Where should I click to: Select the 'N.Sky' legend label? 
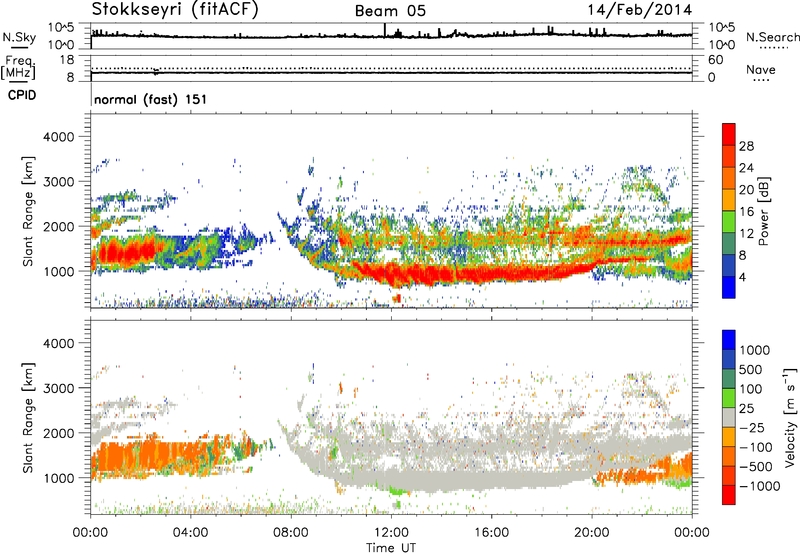[x=19, y=37]
